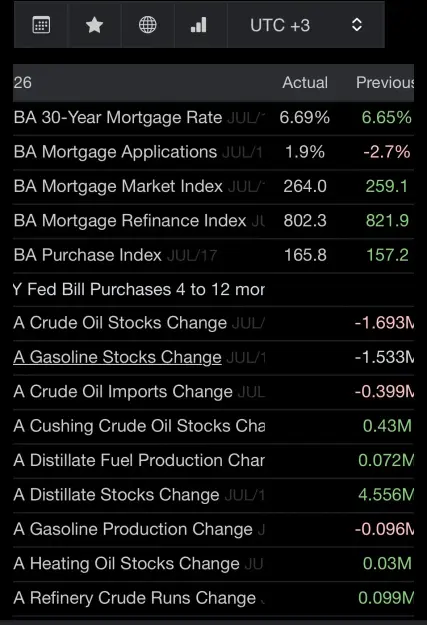This screenshot has height=625, width=427.
Task: Select Mortgage Market Index row
Action: tap(213, 187)
